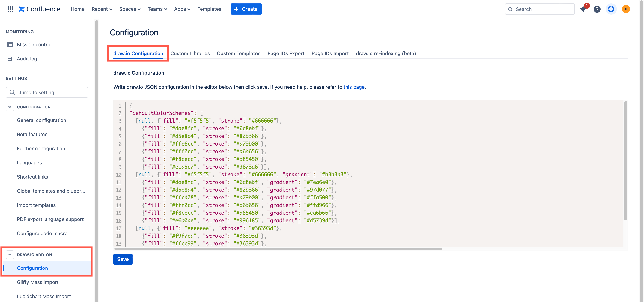Collapse the CONFIGURATION section chevron
The width and height of the screenshot is (644, 302).
[x=10, y=107]
